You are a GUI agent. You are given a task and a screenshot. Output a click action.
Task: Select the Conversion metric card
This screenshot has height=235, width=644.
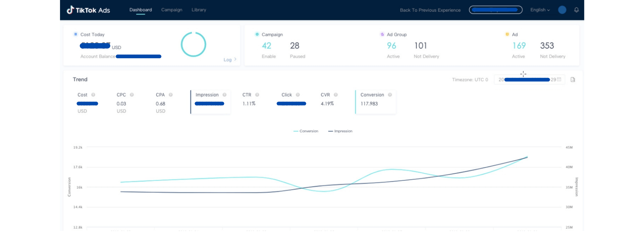click(376, 102)
